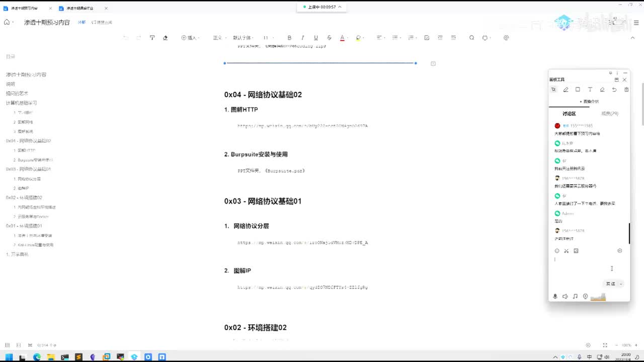Select the eraser tool in 画板工具

tap(602, 89)
